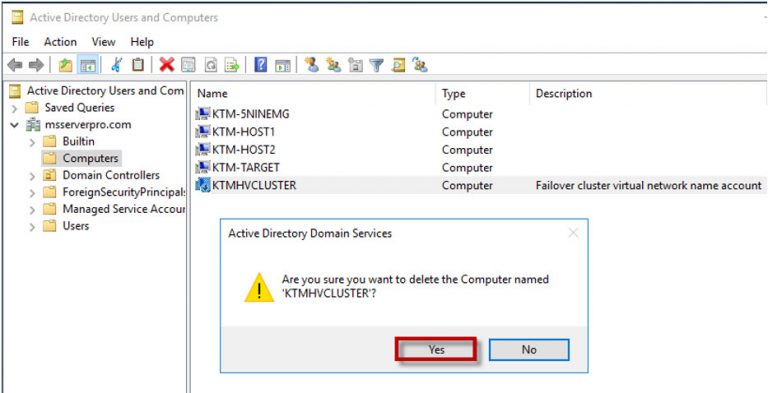Click the KTMHVCLUSTER computer icon
The width and height of the screenshot is (768, 393).
202,185
